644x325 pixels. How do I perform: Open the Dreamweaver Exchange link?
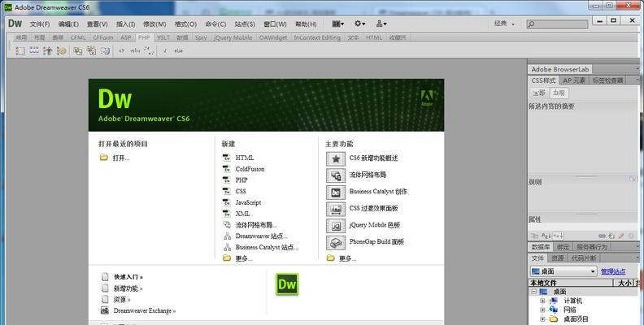[x=145, y=310]
